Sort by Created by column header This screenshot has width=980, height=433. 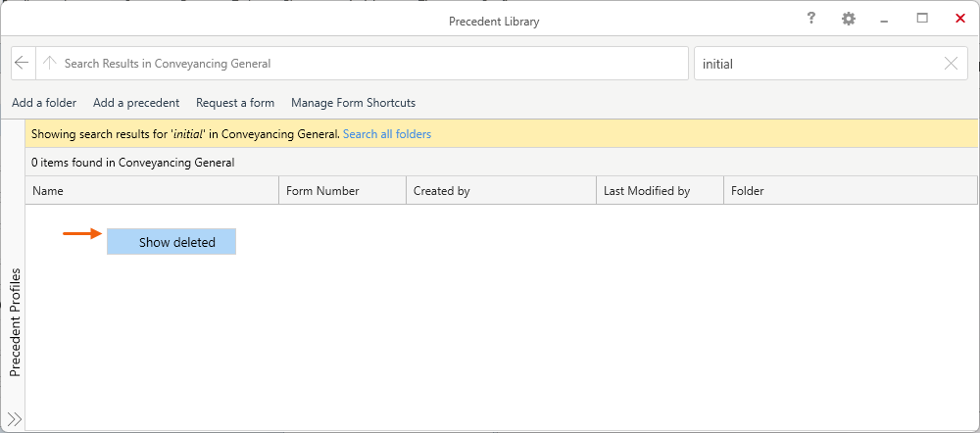point(500,191)
